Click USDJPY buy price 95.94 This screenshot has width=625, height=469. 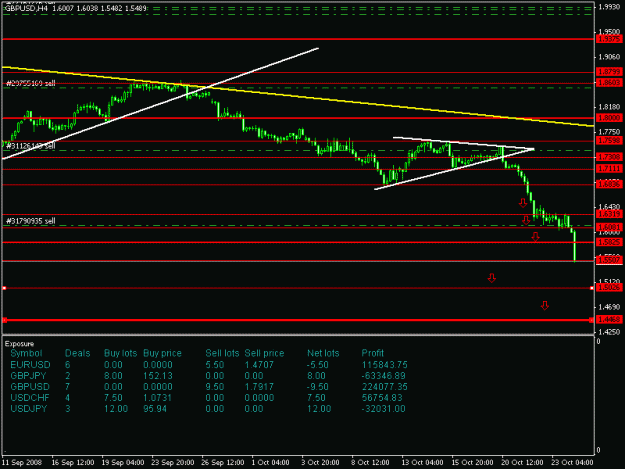tap(155, 409)
